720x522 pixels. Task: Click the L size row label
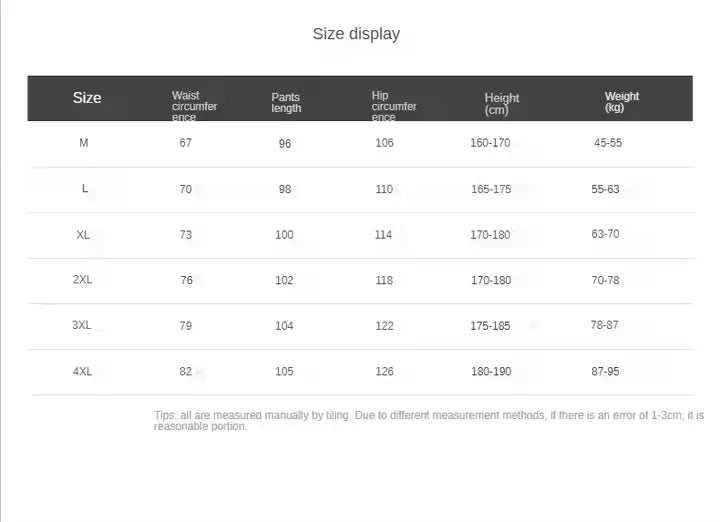point(85,189)
